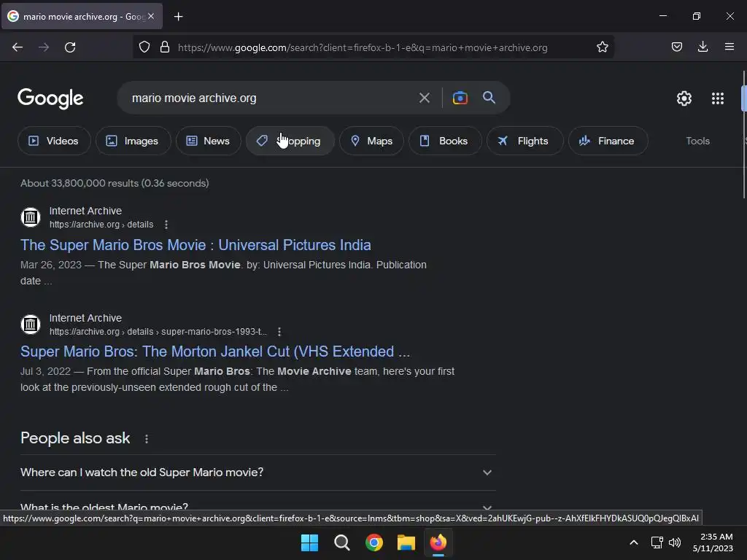Click the padlock site info icon
Viewport: 747px width, 560px height.
point(165,47)
